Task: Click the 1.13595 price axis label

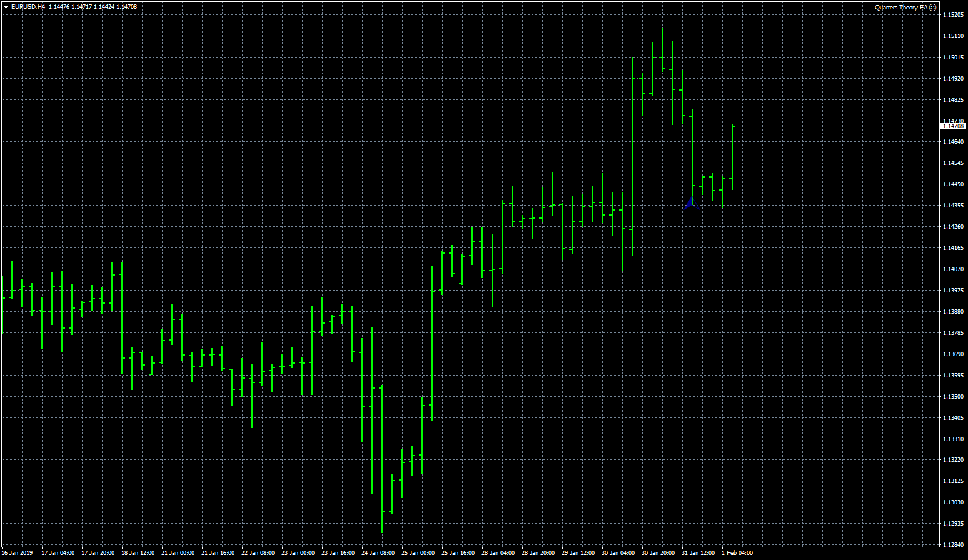Action: tap(953, 376)
